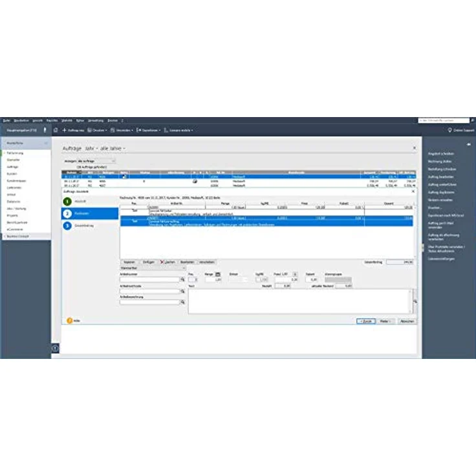Click the orange Hilfe help icon

(70, 320)
